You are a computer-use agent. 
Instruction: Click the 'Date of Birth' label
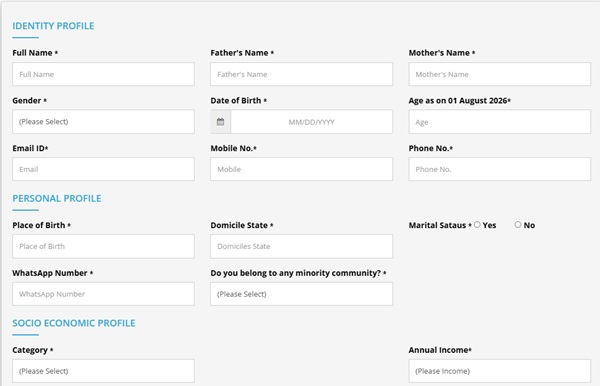238,101
